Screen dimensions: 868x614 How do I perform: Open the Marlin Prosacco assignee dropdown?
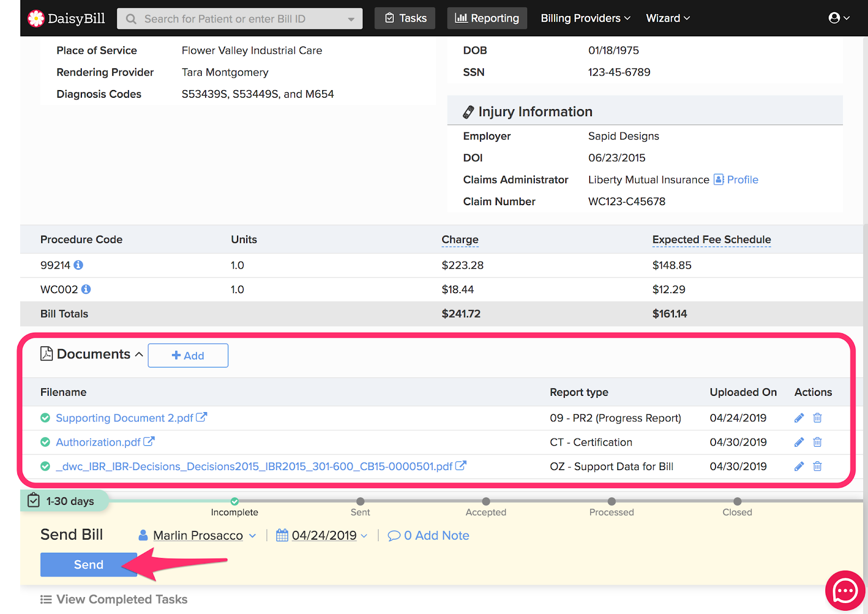[253, 536]
